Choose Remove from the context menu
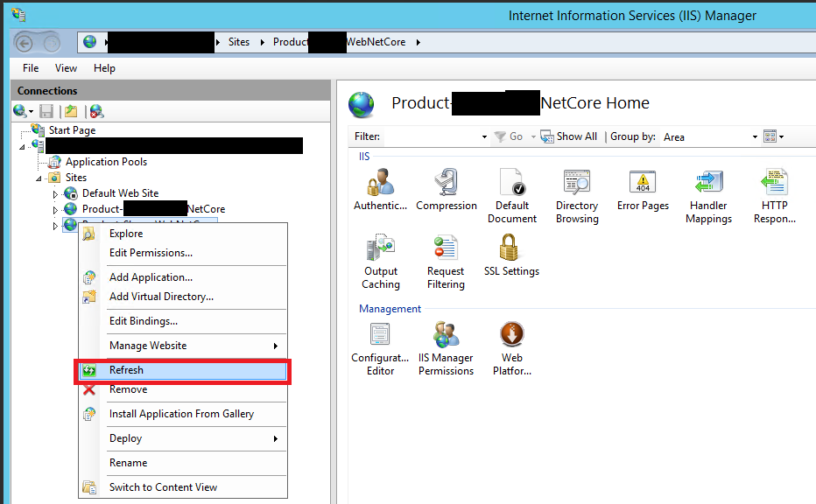Viewport: 816px width, 504px height. pos(182,389)
